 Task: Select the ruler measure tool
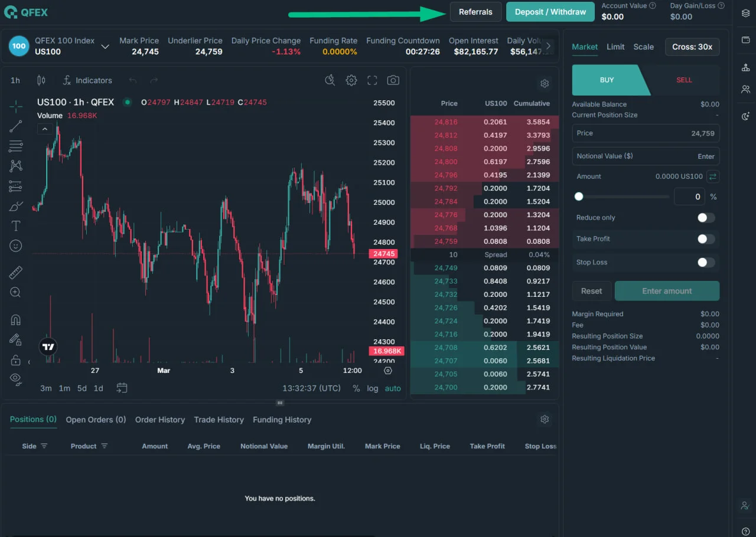click(16, 272)
